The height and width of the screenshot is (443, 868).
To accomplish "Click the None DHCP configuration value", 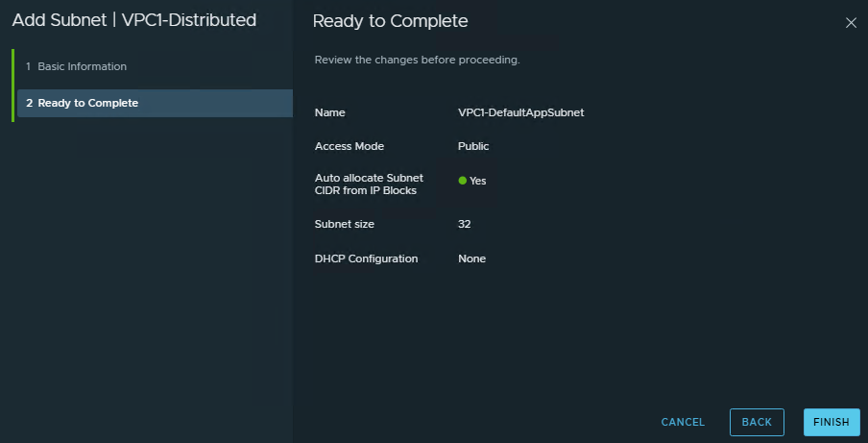I will (x=471, y=258).
